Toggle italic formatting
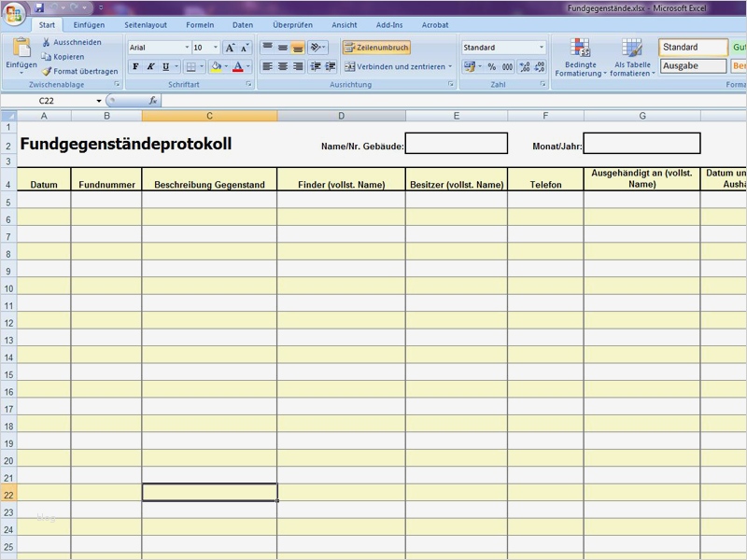Screen dimensions: 747x560 (x=150, y=65)
